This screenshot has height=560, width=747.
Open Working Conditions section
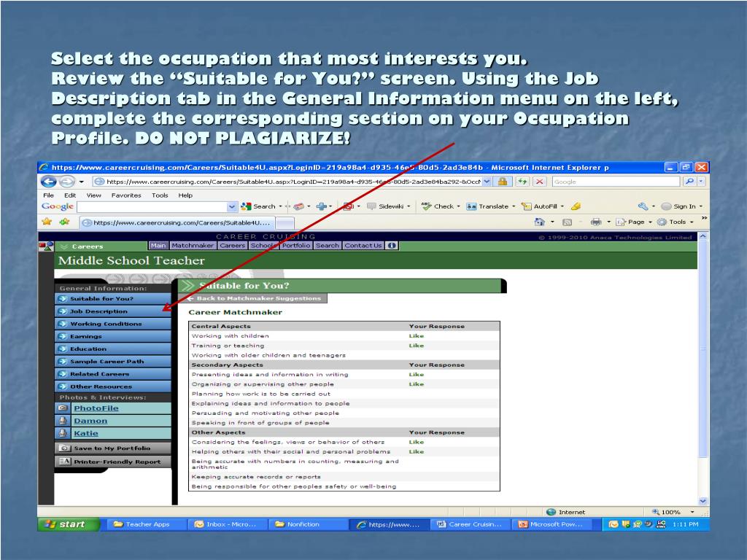pos(113,324)
